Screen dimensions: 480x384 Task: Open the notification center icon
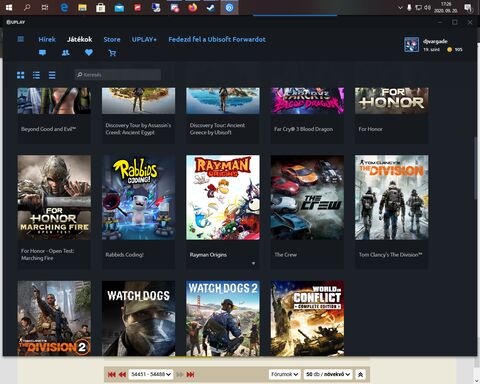click(468, 7)
